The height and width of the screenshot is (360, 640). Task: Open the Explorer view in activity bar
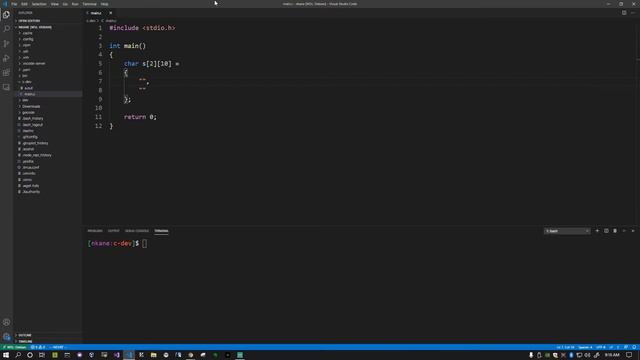point(6,15)
